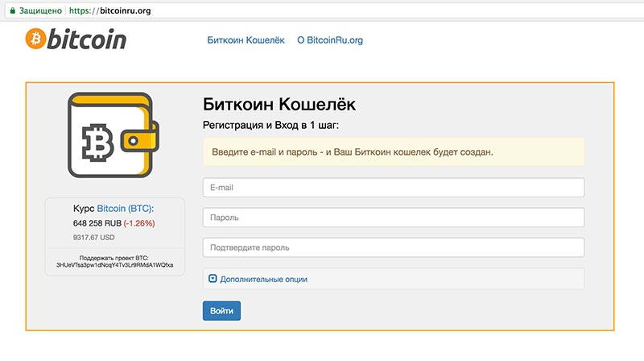644x361 pixels.
Task: Click the BTC donation address text
Action: tap(114, 264)
